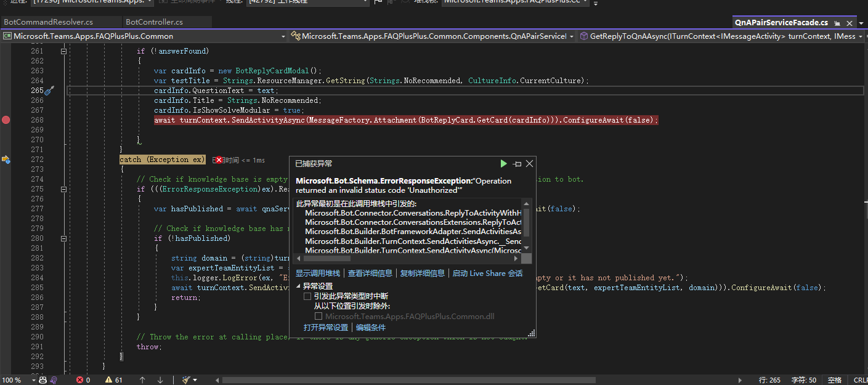The image size is (868, 385).
Task: Click the await turnContext.SendActivityAsync line 268
Action: click(x=406, y=120)
